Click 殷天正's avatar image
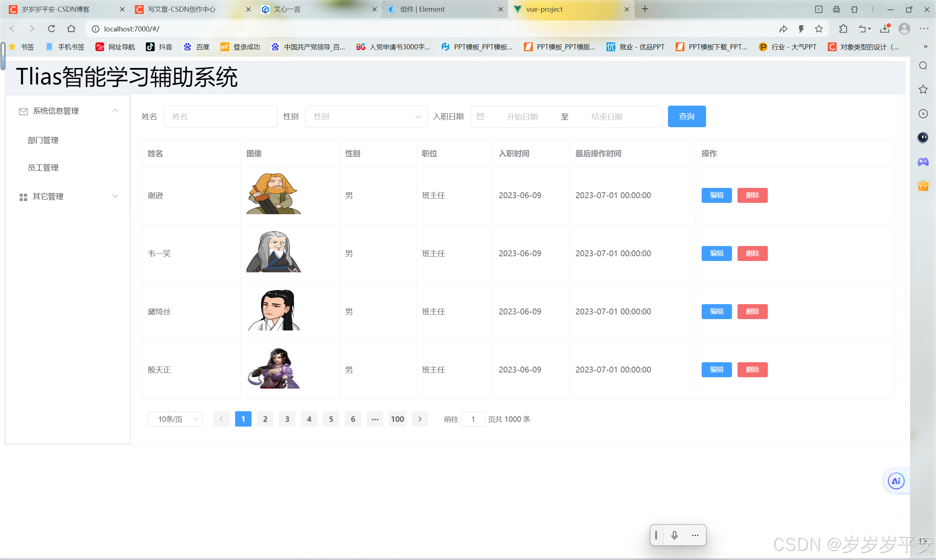Screen dimensions: 936x560 click(x=273, y=368)
